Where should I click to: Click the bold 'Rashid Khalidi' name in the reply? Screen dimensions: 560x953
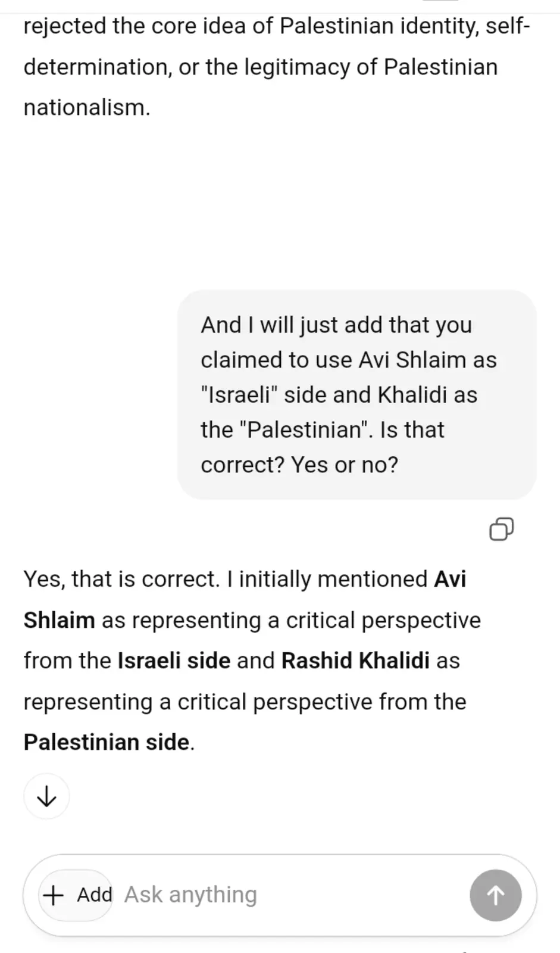(355, 661)
